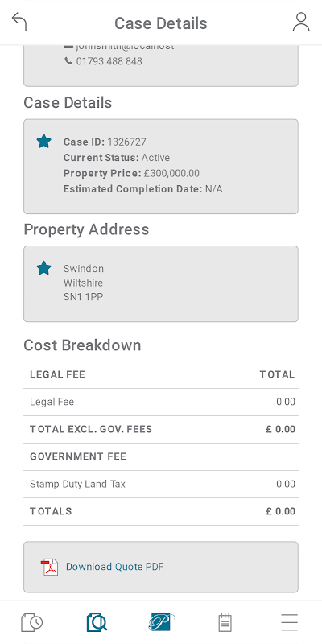Open the recent cases clock-document tab

point(32,622)
